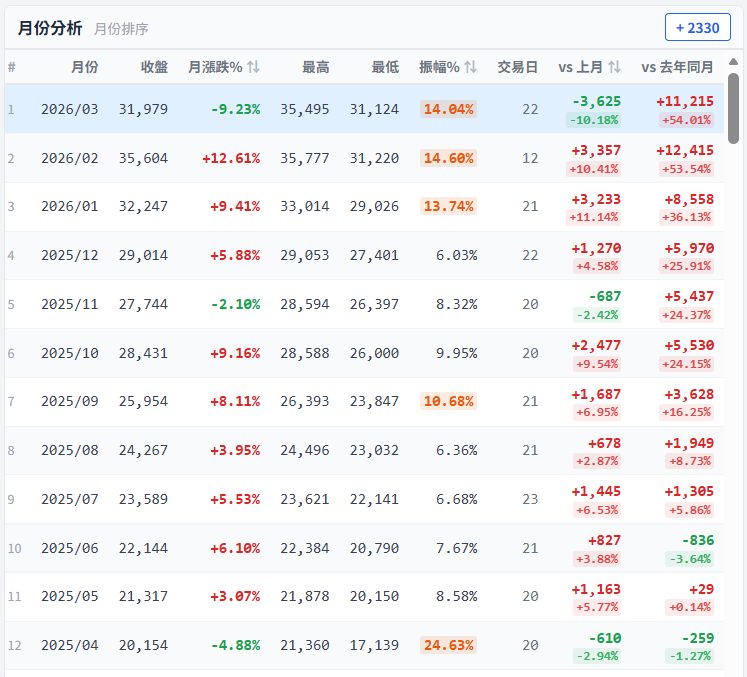Sort by 月漲跌% column arrows icon
747x677 pixels.
coord(253,67)
